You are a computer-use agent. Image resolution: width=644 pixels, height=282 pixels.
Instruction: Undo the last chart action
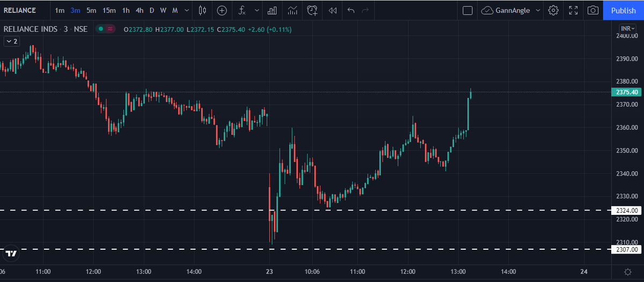click(351, 10)
